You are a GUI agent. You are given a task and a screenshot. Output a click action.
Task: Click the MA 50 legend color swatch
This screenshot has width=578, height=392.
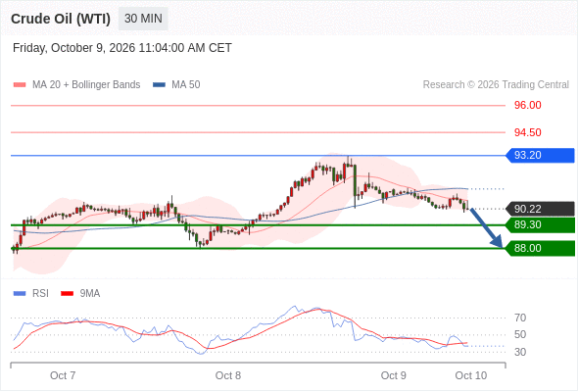[x=159, y=85]
